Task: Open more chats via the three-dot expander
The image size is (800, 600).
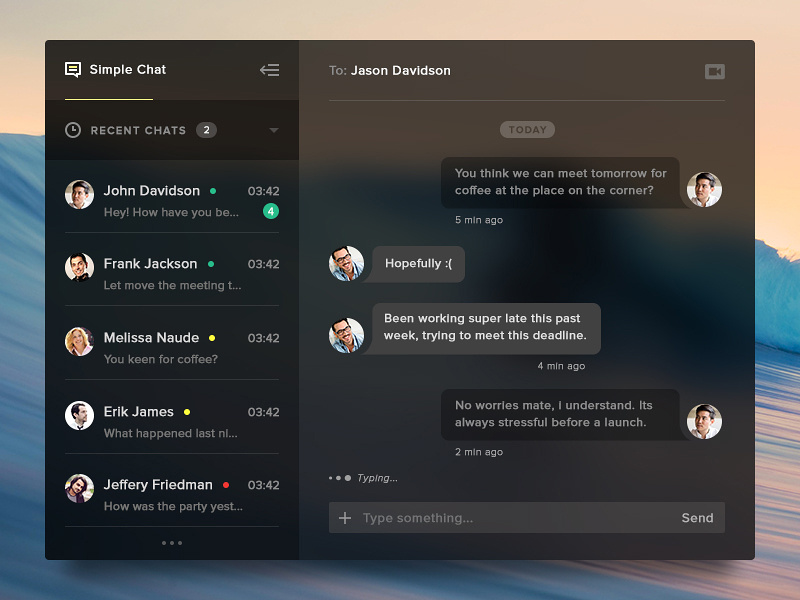Action: point(171,543)
